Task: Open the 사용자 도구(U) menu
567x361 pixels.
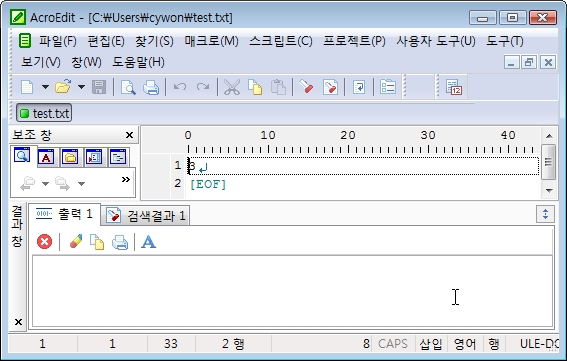Action: pyautogui.click(x=436, y=41)
